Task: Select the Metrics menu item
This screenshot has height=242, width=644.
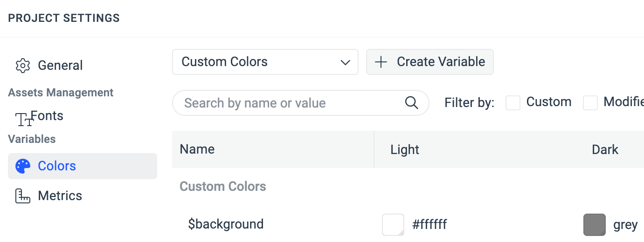Action: point(60,196)
